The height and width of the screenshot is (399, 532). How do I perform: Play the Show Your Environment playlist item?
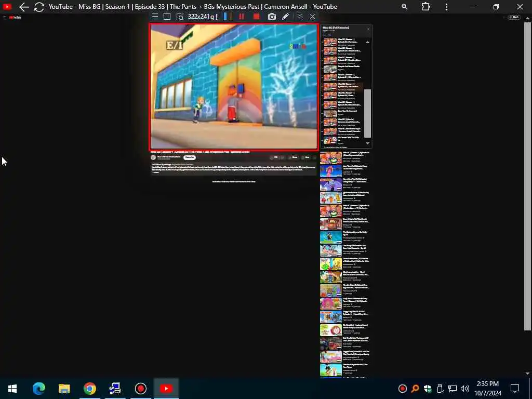click(x=343, y=114)
